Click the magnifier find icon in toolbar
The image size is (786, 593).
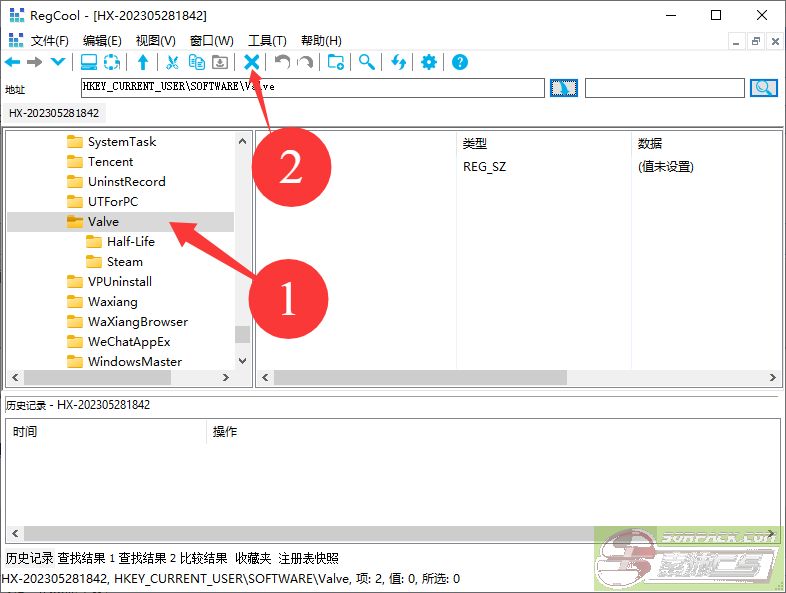(x=367, y=62)
